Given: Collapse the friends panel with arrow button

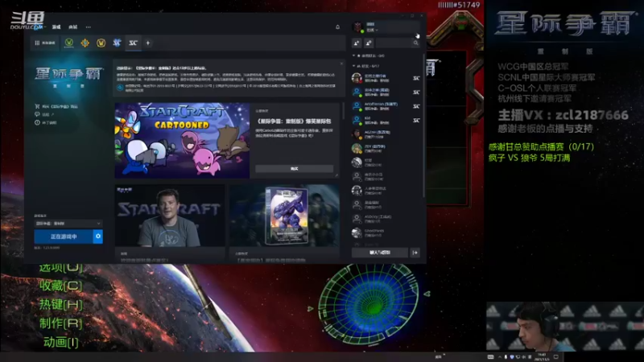Looking at the screenshot, I should 415,253.
